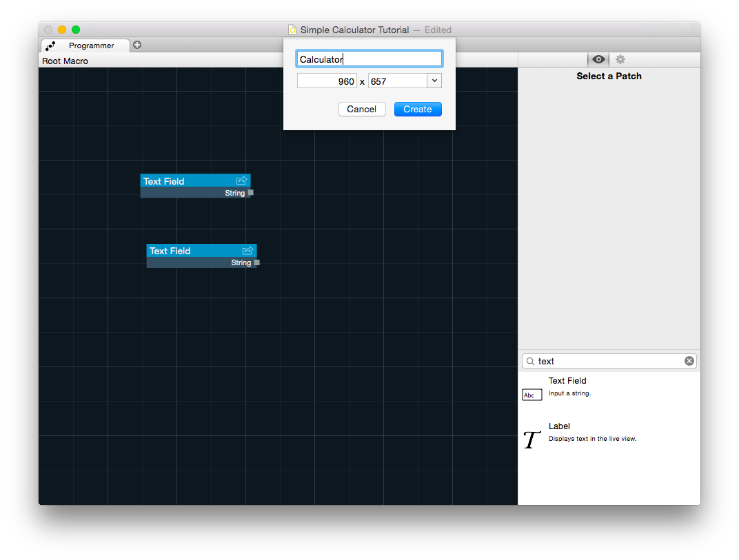Click the height field showing 657
The image size is (739, 560).
point(398,81)
